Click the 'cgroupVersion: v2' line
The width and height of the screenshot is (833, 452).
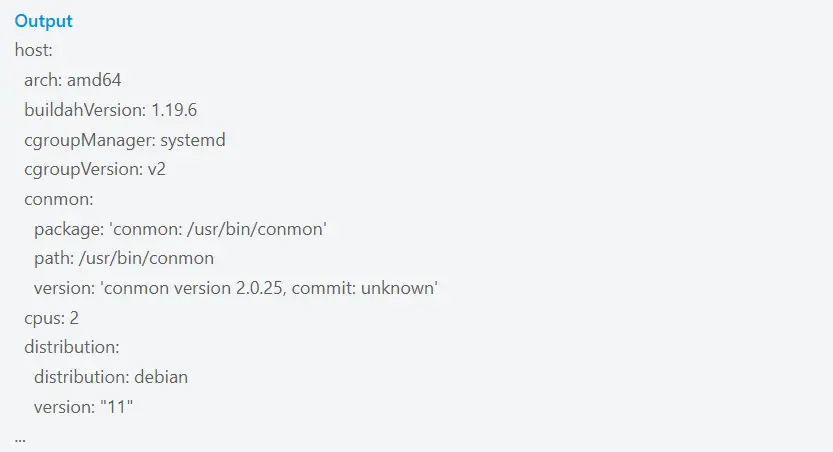[95, 169]
